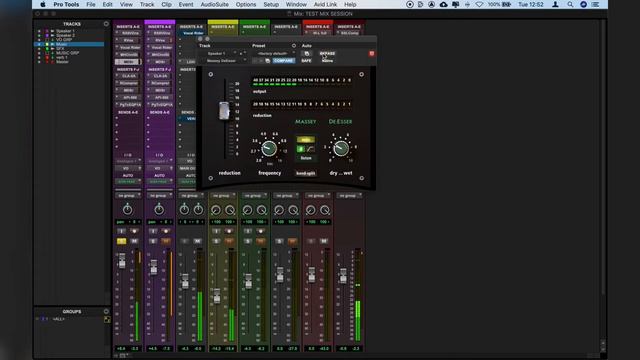The width and height of the screenshot is (640, 360).
Task: Click the second track's pan knob
Action: point(159,210)
